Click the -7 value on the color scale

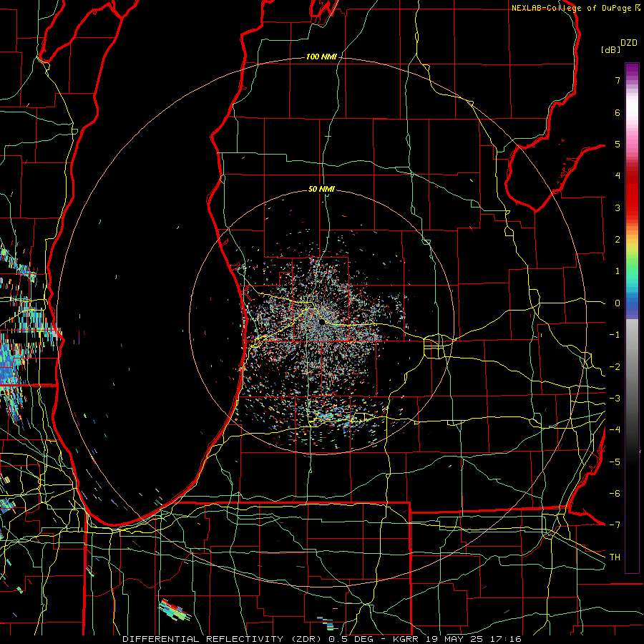point(615,525)
